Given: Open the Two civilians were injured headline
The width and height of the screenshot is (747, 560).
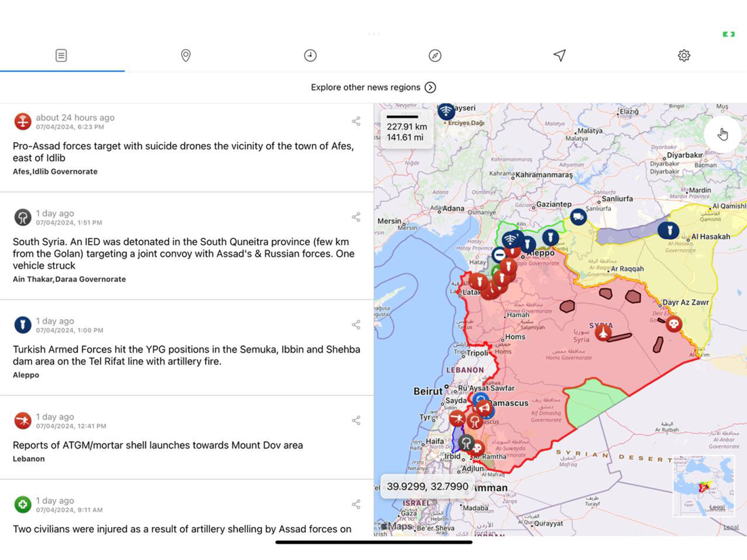Looking at the screenshot, I should tap(182, 529).
